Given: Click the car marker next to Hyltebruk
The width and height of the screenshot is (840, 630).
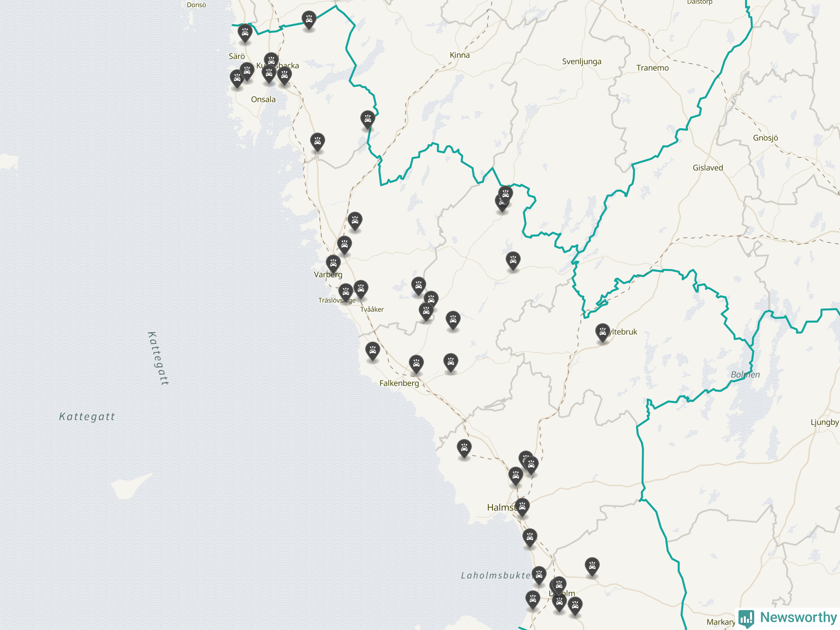Looking at the screenshot, I should 603,333.
